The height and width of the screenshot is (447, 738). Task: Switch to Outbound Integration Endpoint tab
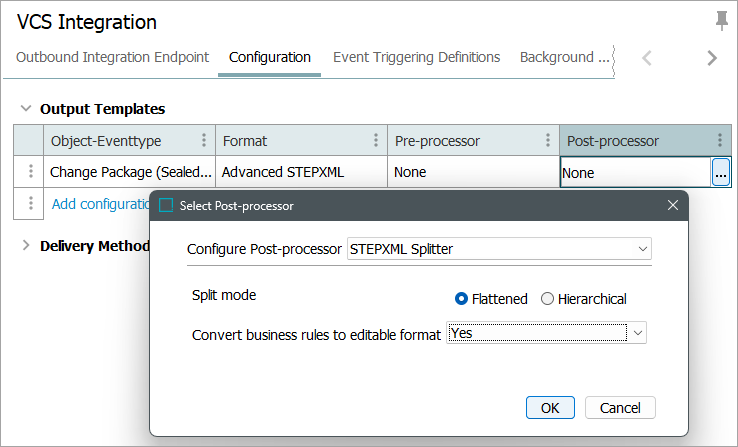tap(112, 57)
